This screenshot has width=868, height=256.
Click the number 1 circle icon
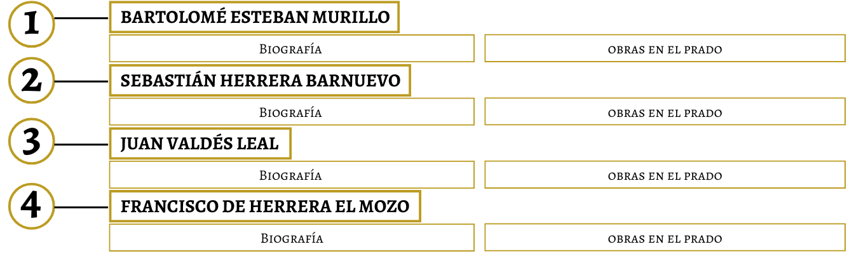(x=31, y=24)
